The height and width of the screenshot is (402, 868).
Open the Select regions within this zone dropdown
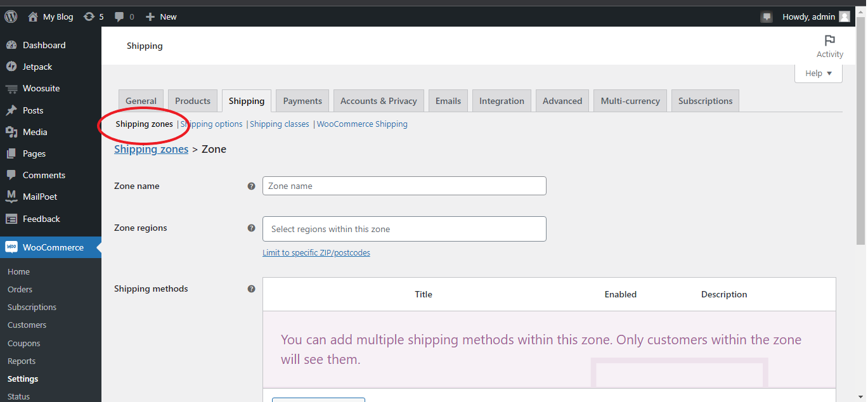coord(404,229)
